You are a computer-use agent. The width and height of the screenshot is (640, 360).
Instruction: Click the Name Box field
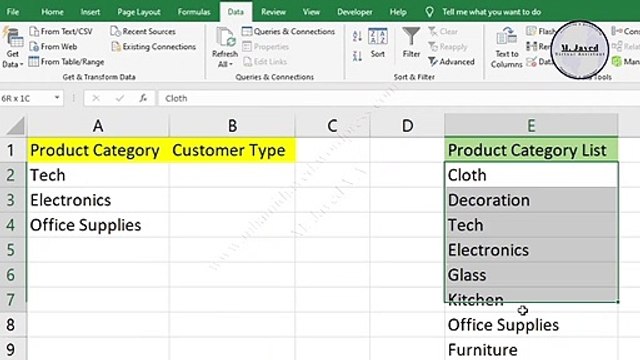coord(26,98)
